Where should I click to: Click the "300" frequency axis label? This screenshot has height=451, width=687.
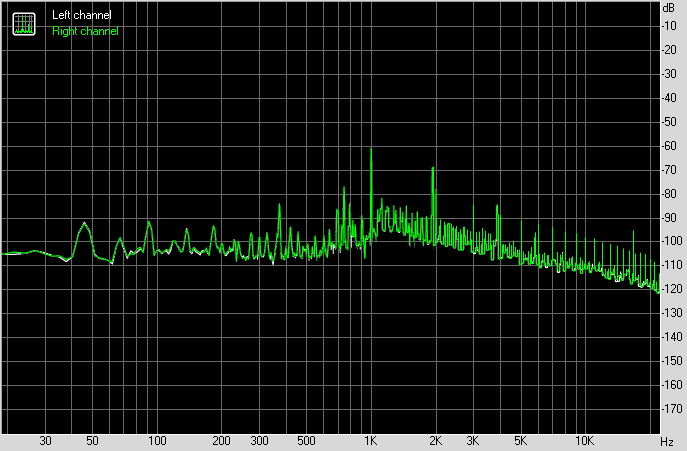[259, 440]
